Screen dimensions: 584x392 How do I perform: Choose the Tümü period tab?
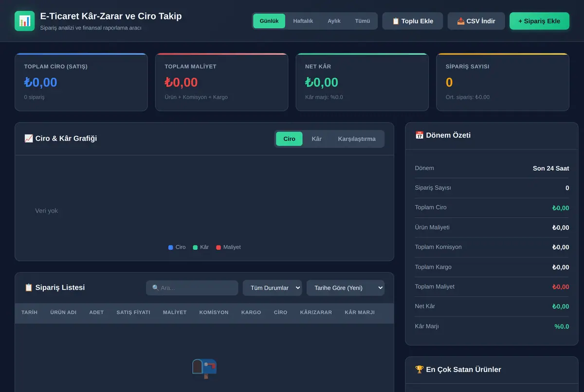click(x=363, y=21)
